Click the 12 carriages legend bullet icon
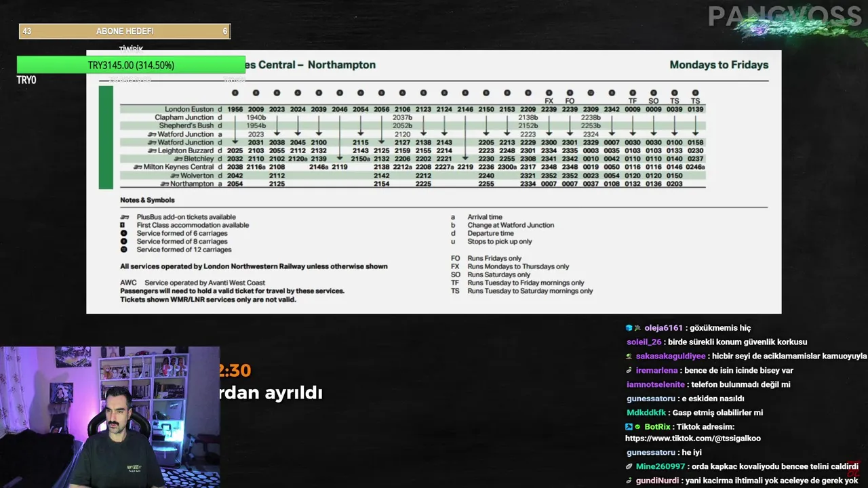This screenshot has height=488, width=868. tap(123, 249)
